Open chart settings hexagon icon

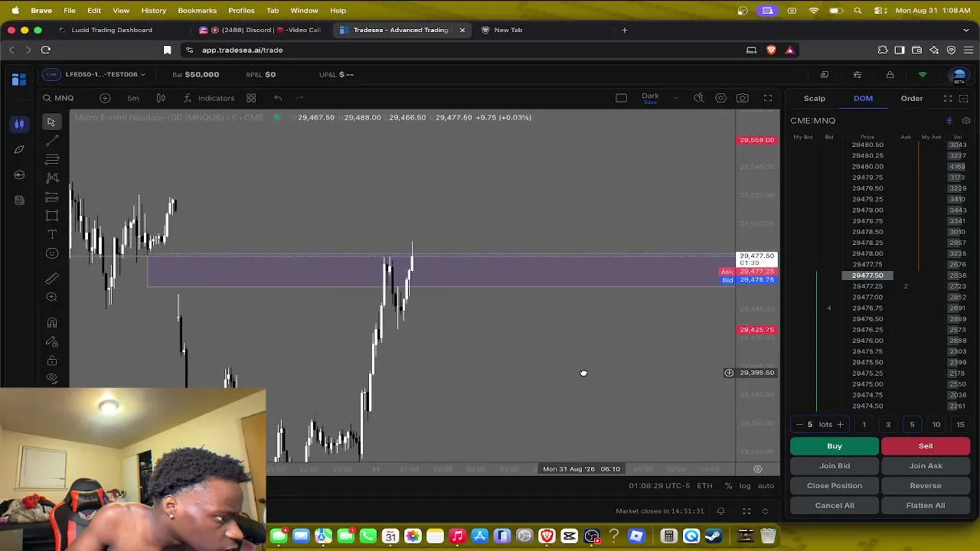click(x=721, y=98)
